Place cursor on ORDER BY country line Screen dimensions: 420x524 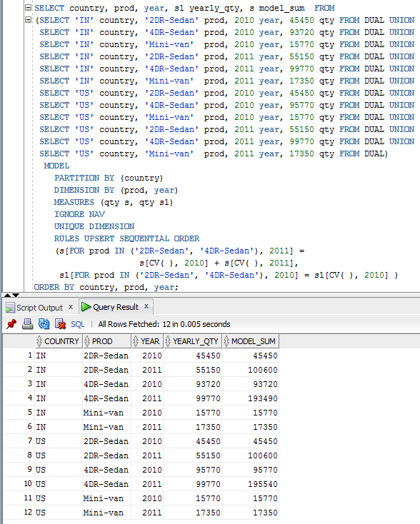coord(106,287)
